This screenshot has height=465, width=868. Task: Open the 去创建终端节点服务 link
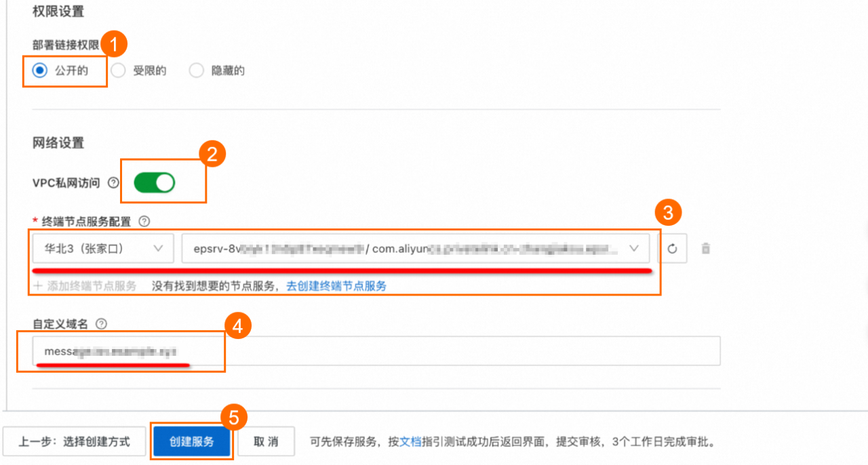pyautogui.click(x=336, y=286)
